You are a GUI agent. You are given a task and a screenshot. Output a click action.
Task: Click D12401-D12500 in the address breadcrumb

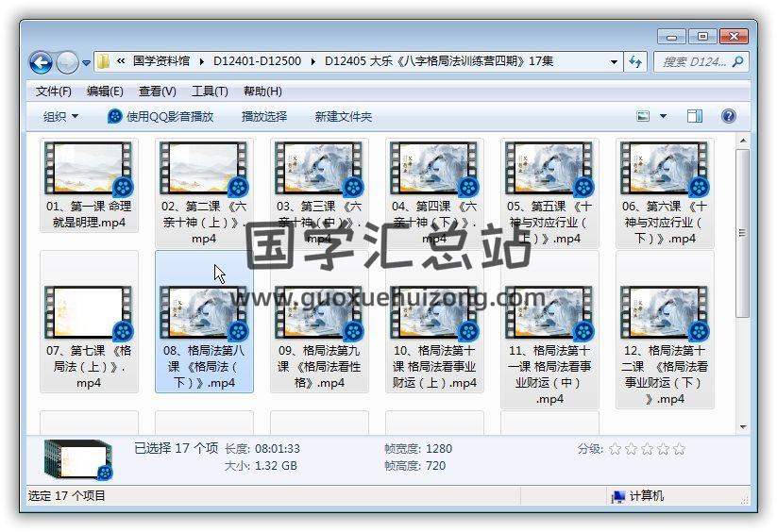pyautogui.click(x=257, y=61)
